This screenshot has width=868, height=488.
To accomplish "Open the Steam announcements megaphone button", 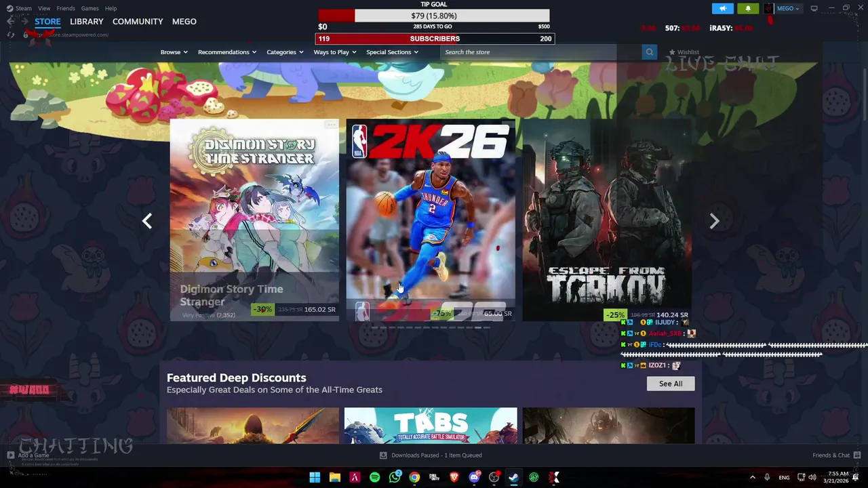I will pyautogui.click(x=722, y=8).
